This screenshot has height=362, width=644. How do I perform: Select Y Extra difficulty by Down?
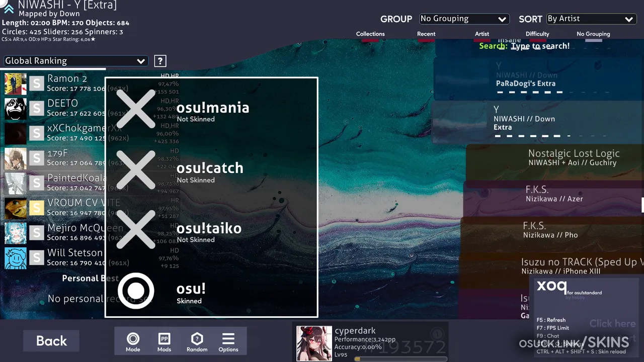(x=538, y=122)
